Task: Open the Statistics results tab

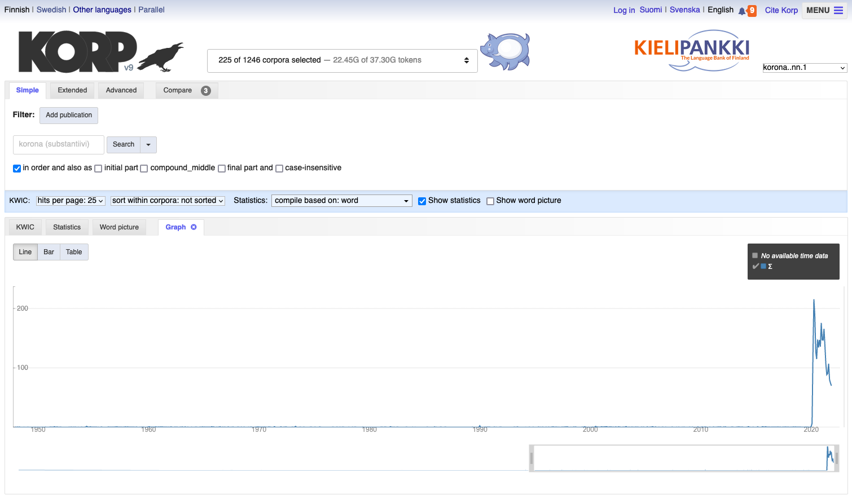Action: click(67, 227)
